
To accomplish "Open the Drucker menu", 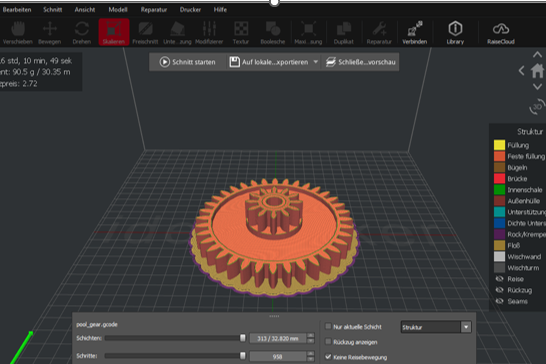I will 190,10.
